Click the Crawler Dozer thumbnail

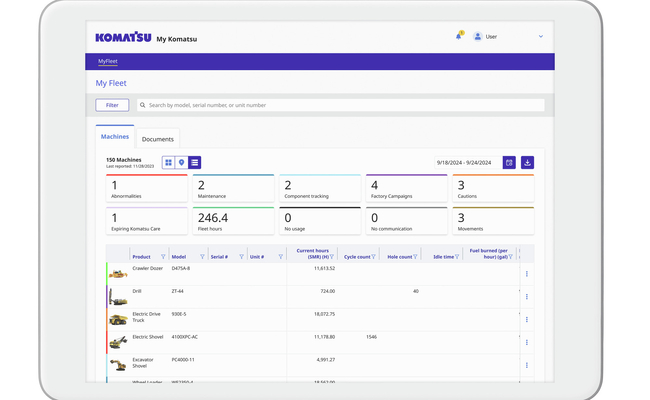point(118,274)
